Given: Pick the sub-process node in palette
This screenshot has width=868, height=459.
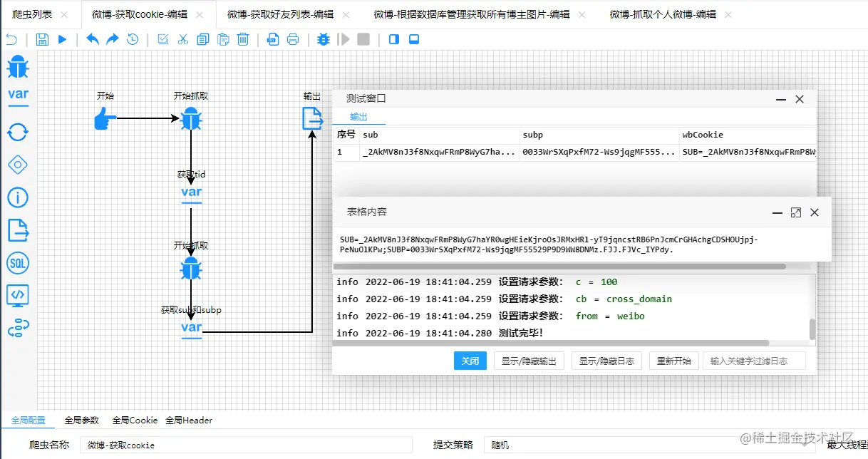Looking at the screenshot, I should click(18, 329).
